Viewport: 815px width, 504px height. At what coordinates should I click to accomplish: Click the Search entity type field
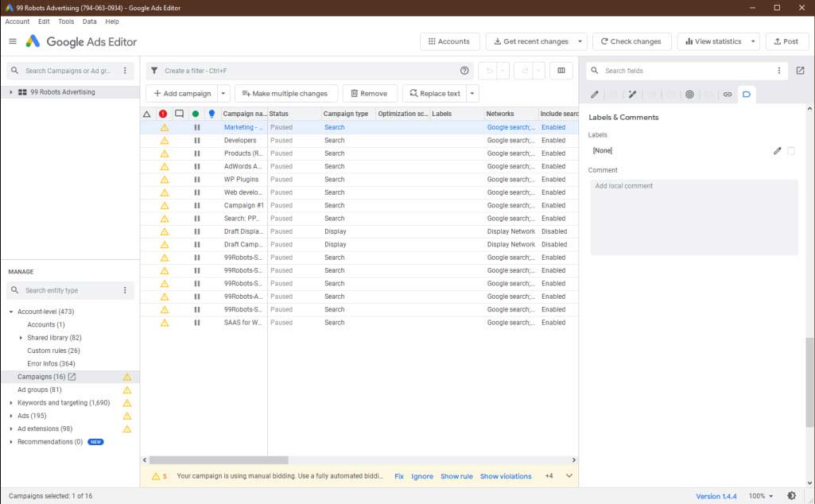click(x=68, y=290)
